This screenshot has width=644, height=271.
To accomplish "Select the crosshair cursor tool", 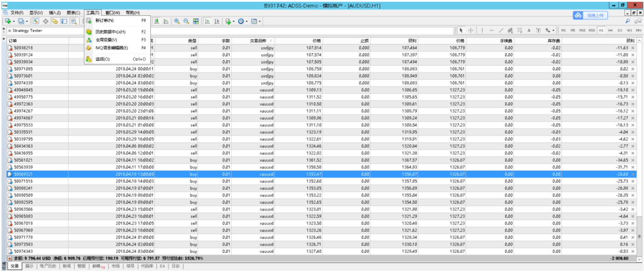I will tap(470, 30).
